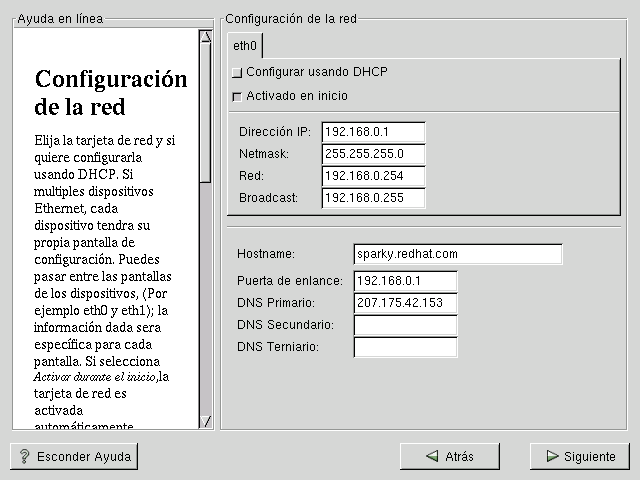Viewport: 640px width, 480px height.
Task: Click into the Broadcast address field
Action: [374, 198]
